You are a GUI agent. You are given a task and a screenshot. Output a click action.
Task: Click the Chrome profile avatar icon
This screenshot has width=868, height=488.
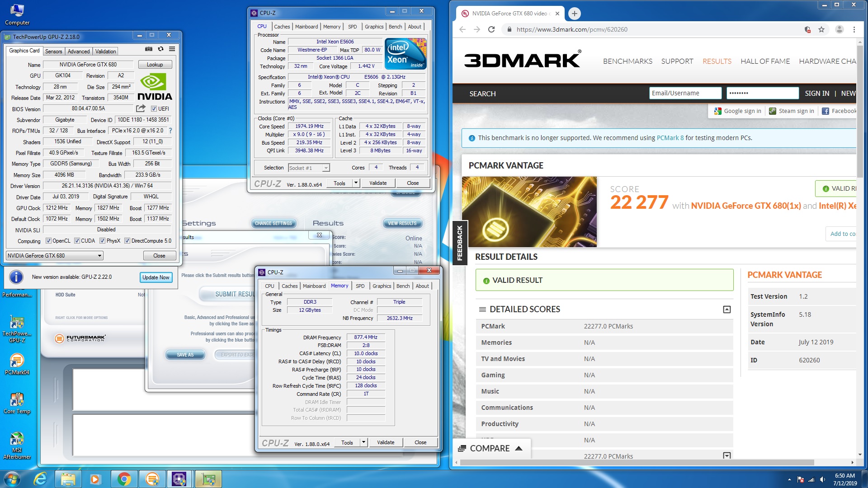coord(840,29)
